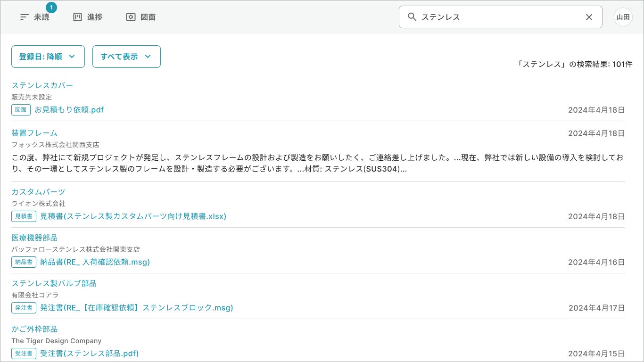Open the 山田 user avatar menu
Screen dimensions: 644x362
pyautogui.click(x=623, y=17)
